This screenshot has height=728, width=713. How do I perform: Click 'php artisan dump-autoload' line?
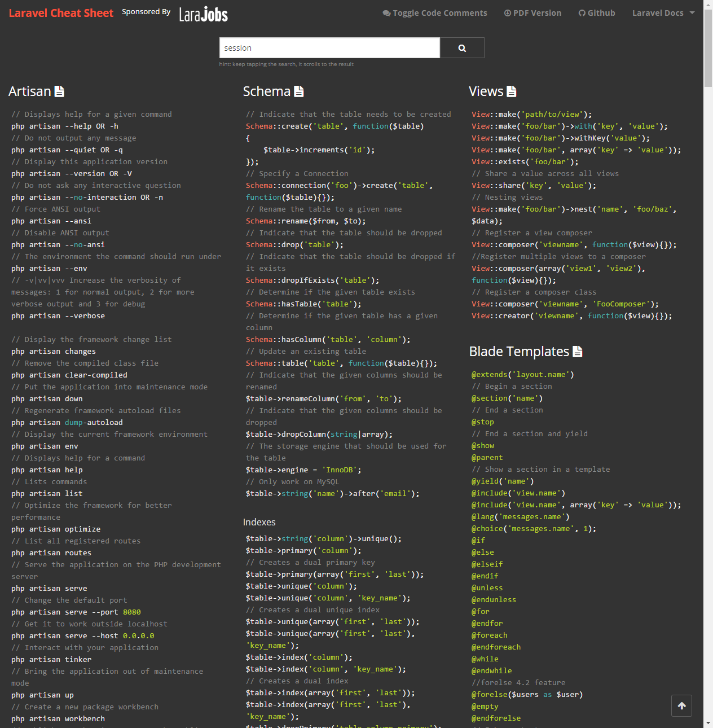[x=67, y=423]
